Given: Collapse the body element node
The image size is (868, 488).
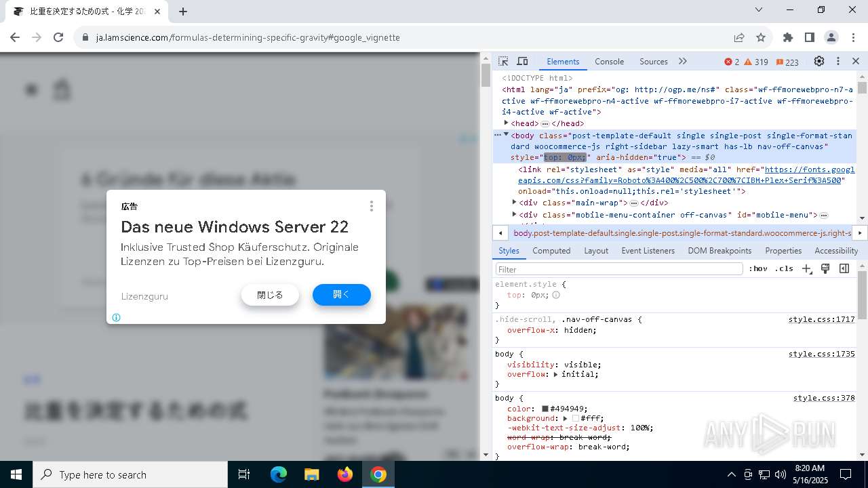Looking at the screenshot, I should pyautogui.click(x=506, y=135).
